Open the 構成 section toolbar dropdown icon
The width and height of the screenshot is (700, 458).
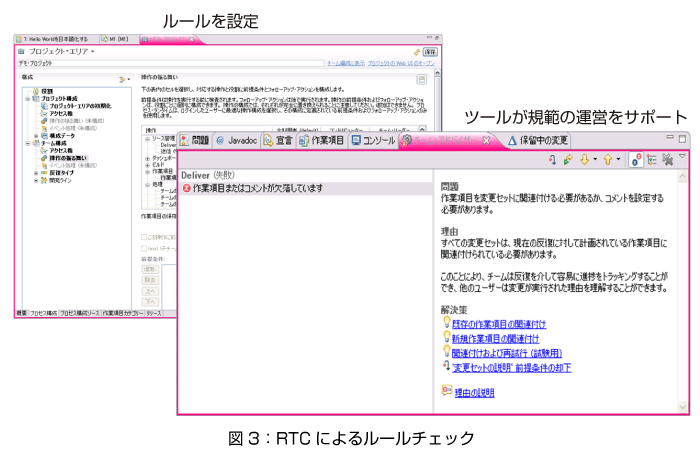[125, 79]
